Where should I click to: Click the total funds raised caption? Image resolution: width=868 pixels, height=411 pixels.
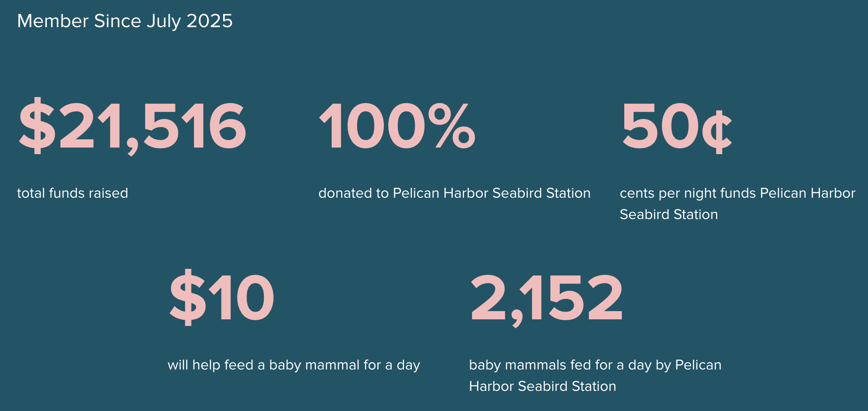pos(72,193)
